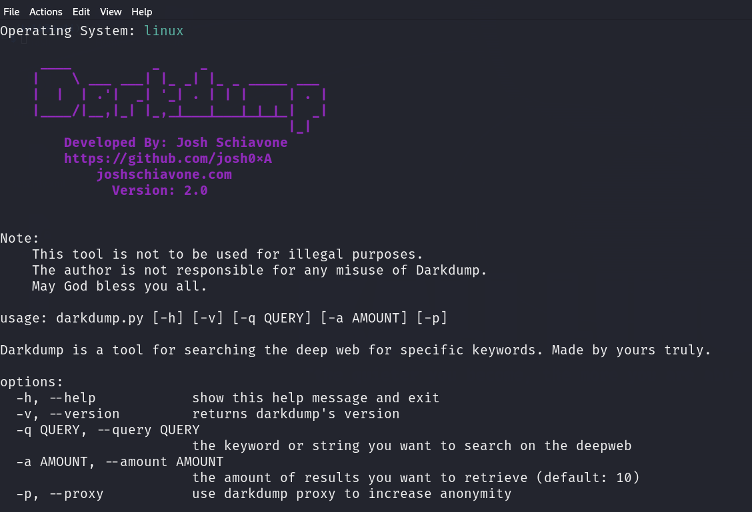This screenshot has width=755, height=515.
Task: Click the usage: darkdump.py line
Action: [x=224, y=318]
